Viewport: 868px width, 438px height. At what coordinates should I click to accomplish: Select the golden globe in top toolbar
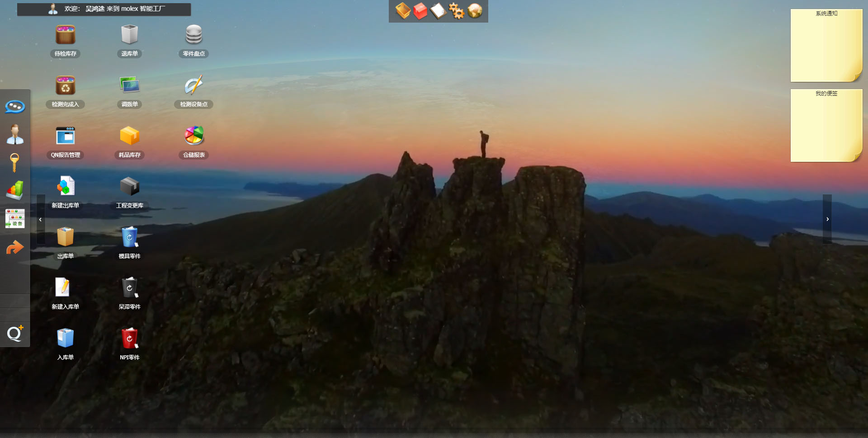click(475, 11)
